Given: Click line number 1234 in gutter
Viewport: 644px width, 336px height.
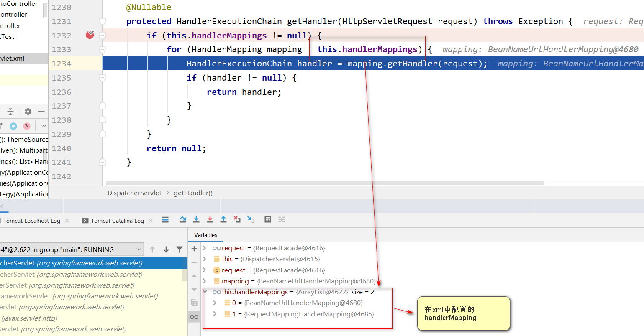Looking at the screenshot, I should pyautogui.click(x=62, y=64).
